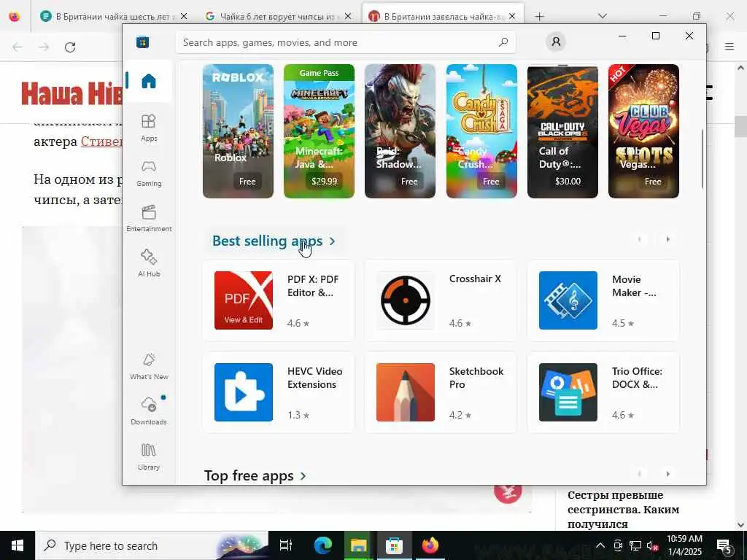Click the muted volume tray icon
The image size is (747, 560).
pos(653,545)
